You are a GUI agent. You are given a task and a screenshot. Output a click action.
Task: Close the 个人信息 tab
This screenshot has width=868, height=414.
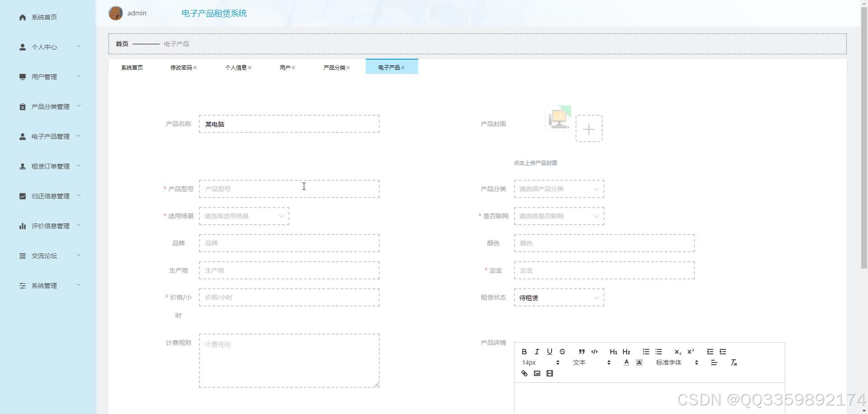250,68
